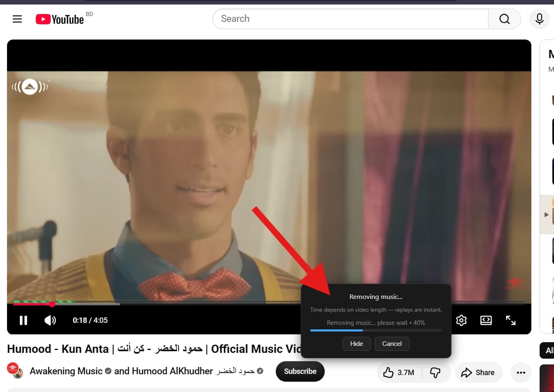Start voice search with the microphone
554x392 pixels.
pyautogui.click(x=539, y=19)
